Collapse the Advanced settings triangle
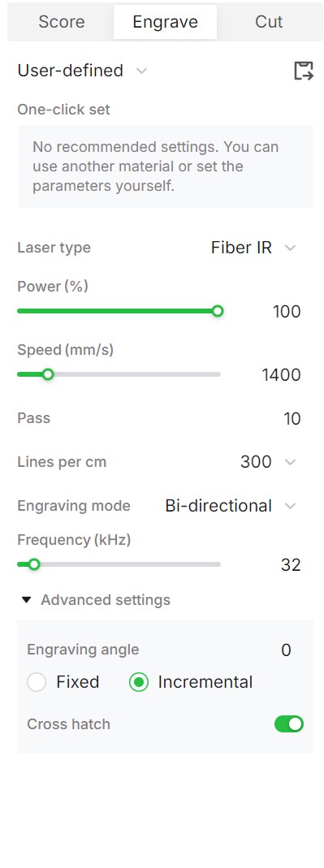Viewport: 324px width, 868px height. point(26,600)
